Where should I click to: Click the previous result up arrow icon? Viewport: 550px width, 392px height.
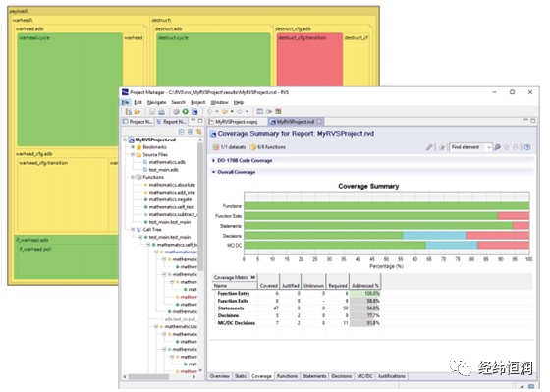point(506,147)
